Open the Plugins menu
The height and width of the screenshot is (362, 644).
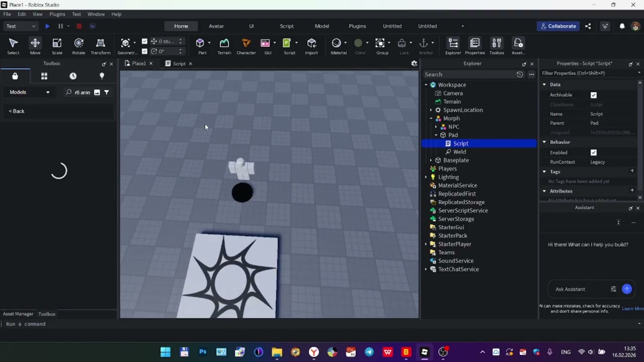(57, 14)
